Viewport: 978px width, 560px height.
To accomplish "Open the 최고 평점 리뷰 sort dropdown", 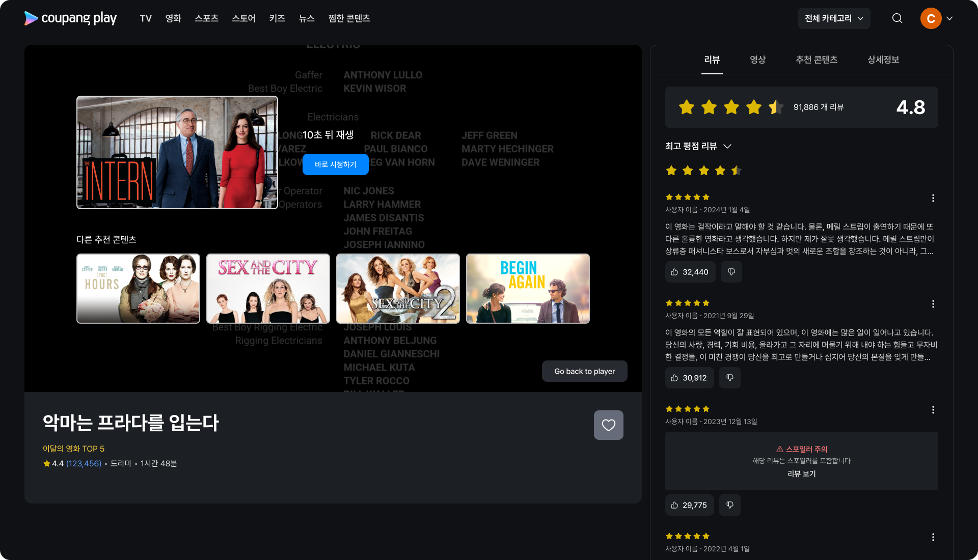I will [x=698, y=146].
